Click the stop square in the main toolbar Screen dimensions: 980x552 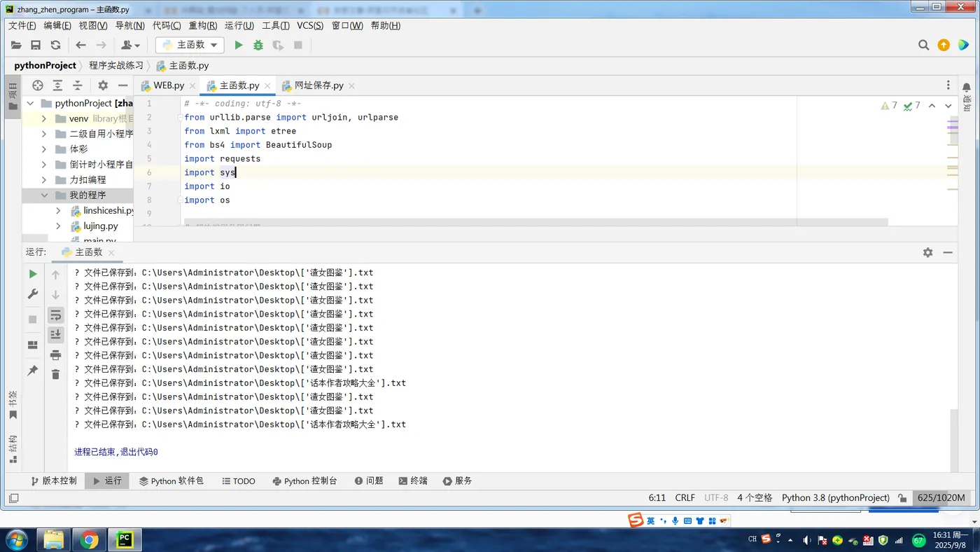(298, 45)
